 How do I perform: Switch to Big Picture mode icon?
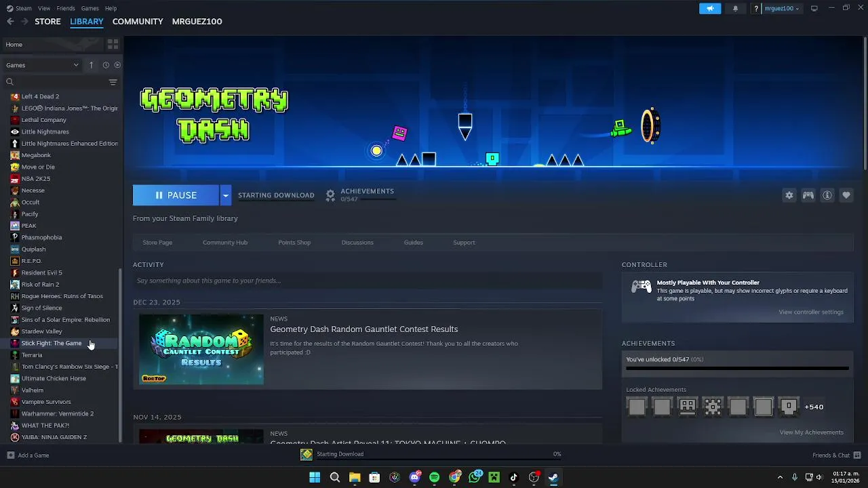[814, 8]
